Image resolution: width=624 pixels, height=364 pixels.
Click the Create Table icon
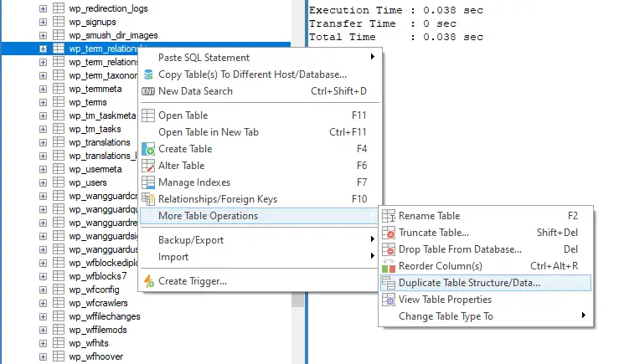click(148, 149)
